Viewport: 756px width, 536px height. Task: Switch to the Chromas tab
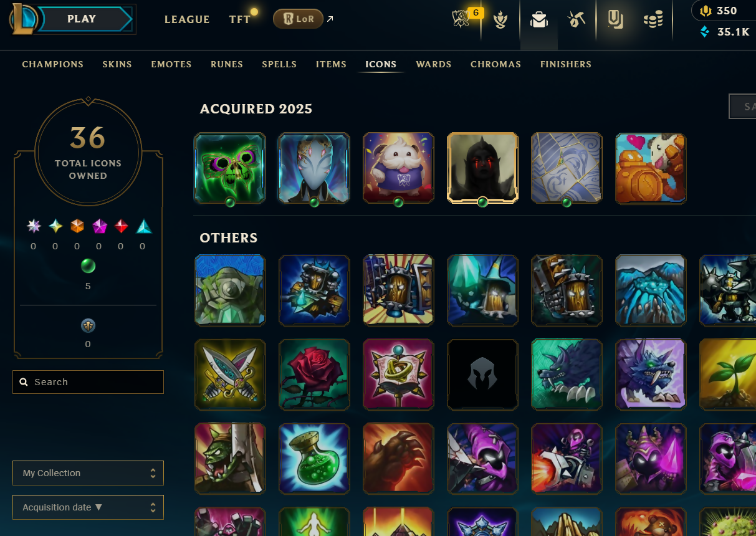[495, 64]
